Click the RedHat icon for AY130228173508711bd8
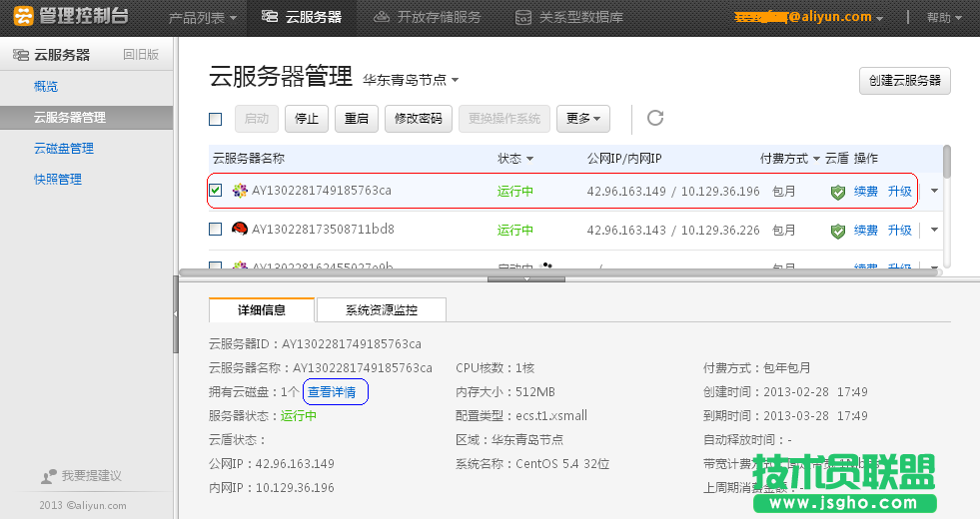Viewport: 980px width, 519px height. click(x=240, y=230)
